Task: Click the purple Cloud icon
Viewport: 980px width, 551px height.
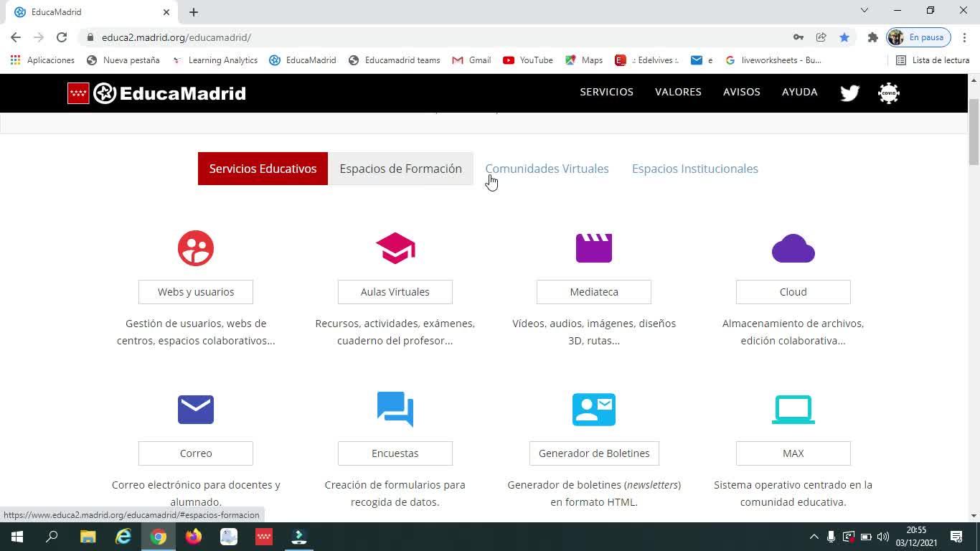Action: [793, 249]
